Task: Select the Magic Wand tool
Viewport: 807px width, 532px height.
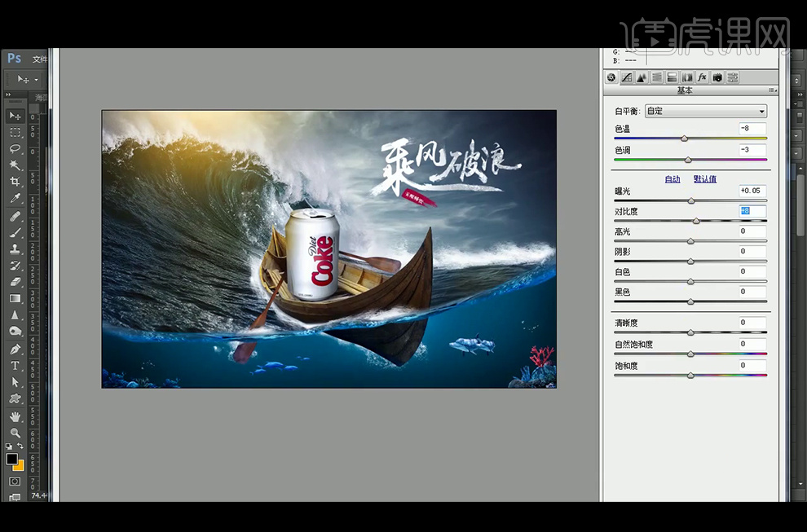Action: tap(15, 165)
